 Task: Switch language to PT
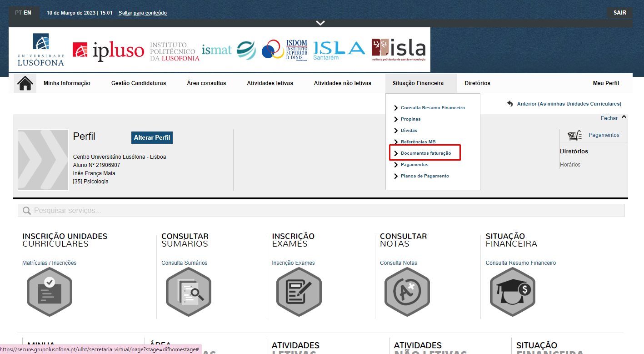(x=18, y=13)
